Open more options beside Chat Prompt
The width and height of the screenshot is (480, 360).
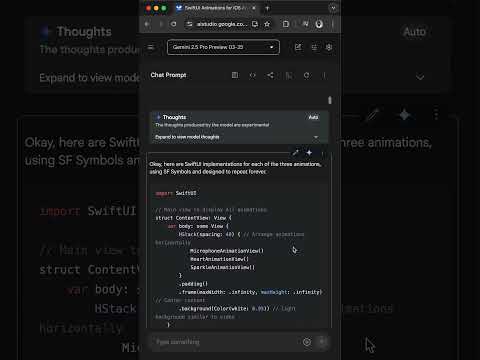coord(324,75)
